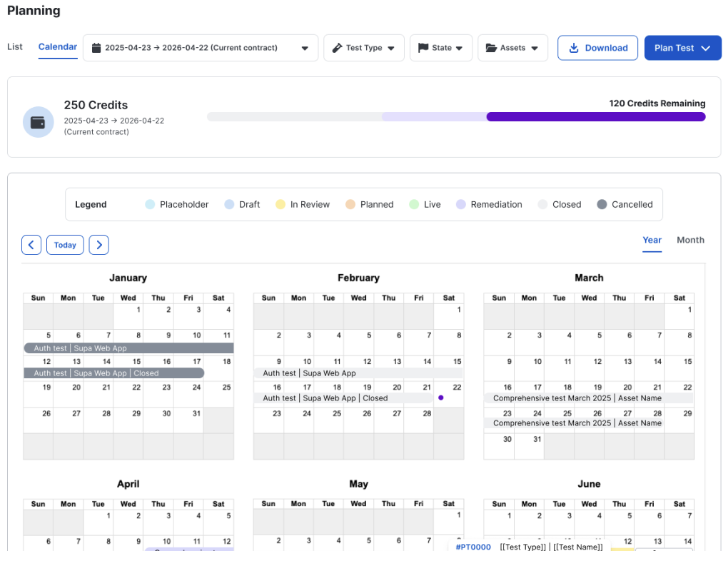Click the March month heading
The height and width of the screenshot is (561, 728).
[x=589, y=278]
